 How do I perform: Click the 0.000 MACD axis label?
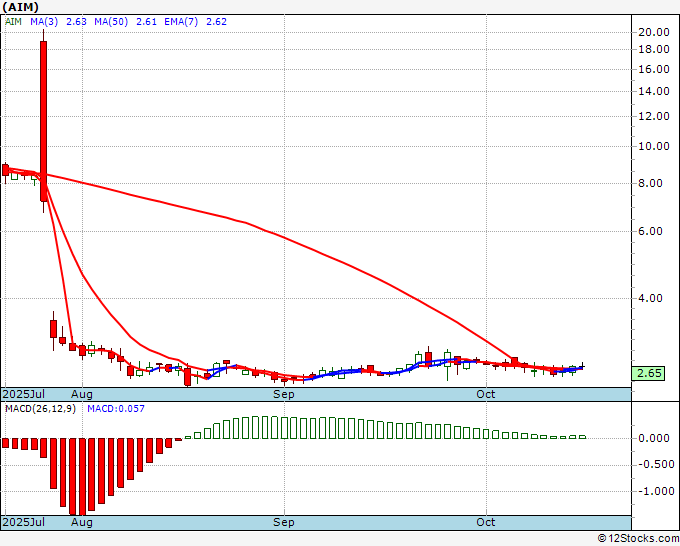pos(654,438)
